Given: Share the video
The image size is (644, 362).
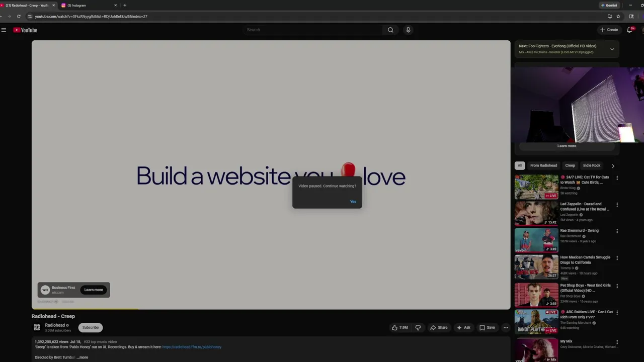Looking at the screenshot, I should point(439,327).
